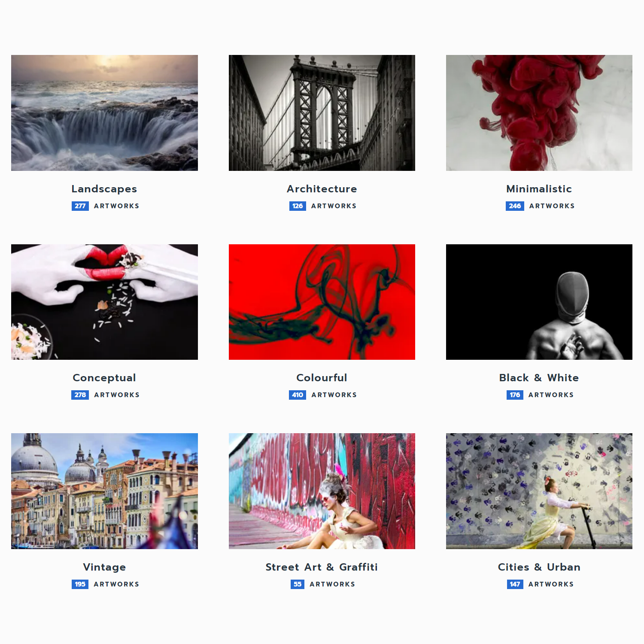Click the Colourful category title
This screenshot has height=644, width=644.
[322, 378]
